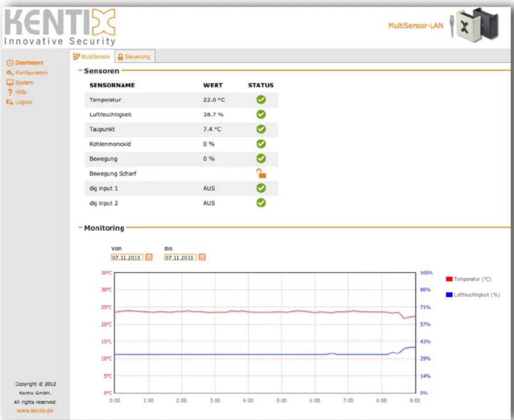
Task: Click the Bewegung green status check
Action: 261,158
